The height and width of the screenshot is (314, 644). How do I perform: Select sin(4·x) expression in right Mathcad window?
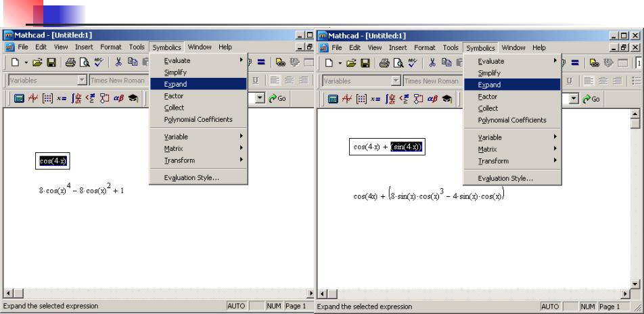[406, 147]
